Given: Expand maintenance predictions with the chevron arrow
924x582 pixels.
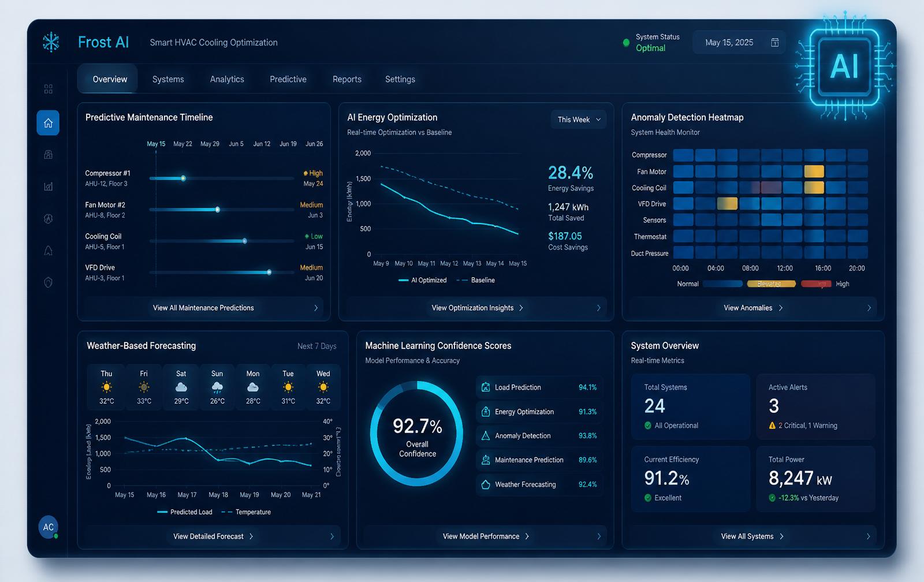Looking at the screenshot, I should pos(316,308).
